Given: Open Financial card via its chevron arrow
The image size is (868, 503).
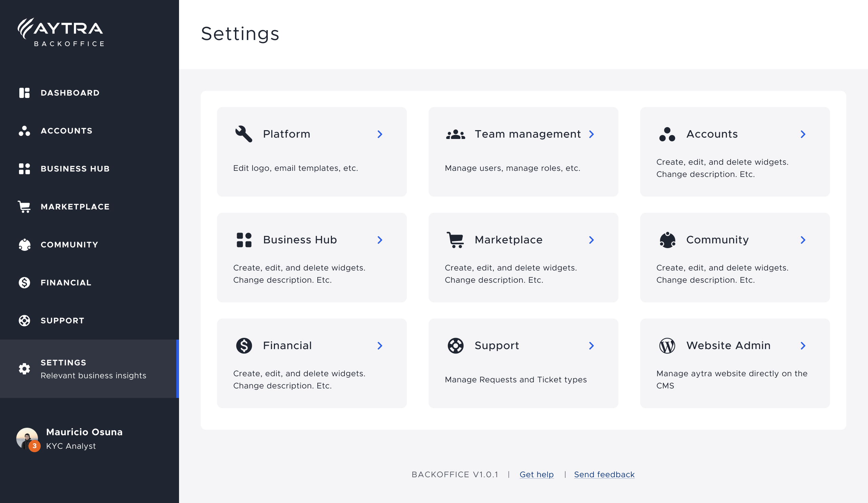Looking at the screenshot, I should [380, 346].
